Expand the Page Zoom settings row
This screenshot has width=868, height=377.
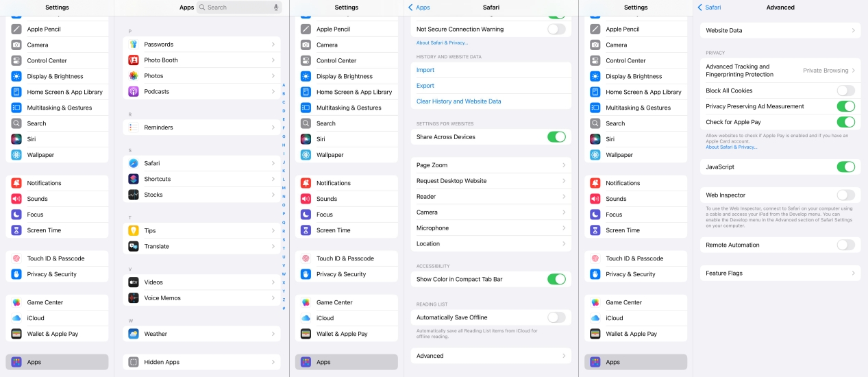491,166
